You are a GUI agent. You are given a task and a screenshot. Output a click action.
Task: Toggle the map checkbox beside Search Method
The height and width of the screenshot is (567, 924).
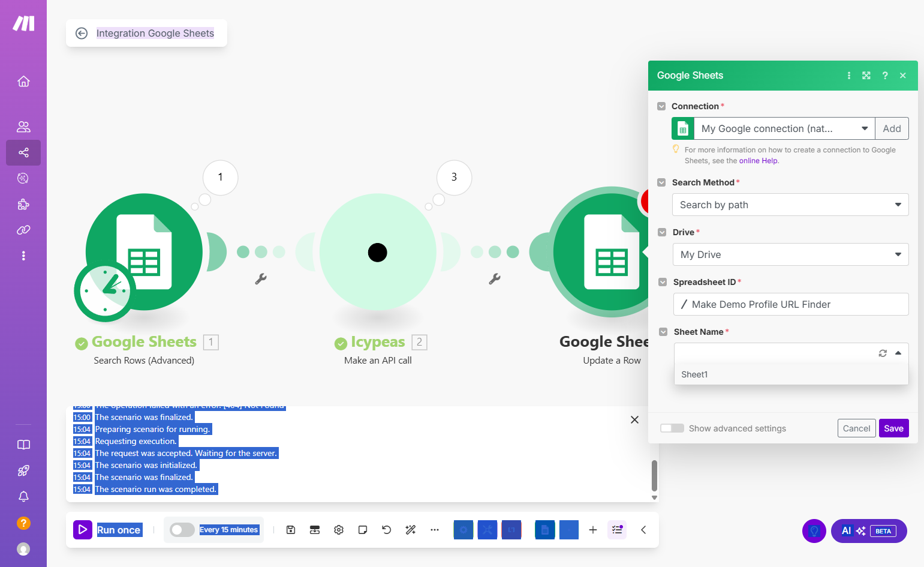coord(661,182)
